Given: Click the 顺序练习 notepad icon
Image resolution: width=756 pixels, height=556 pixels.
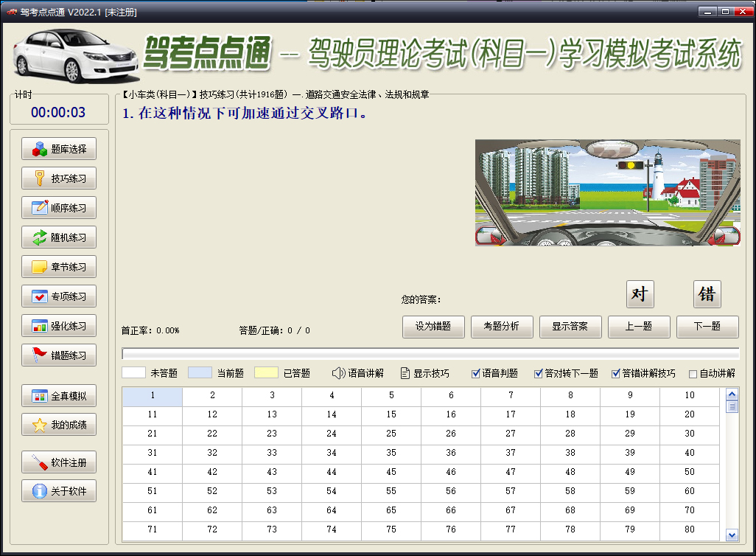Looking at the screenshot, I should point(40,208).
